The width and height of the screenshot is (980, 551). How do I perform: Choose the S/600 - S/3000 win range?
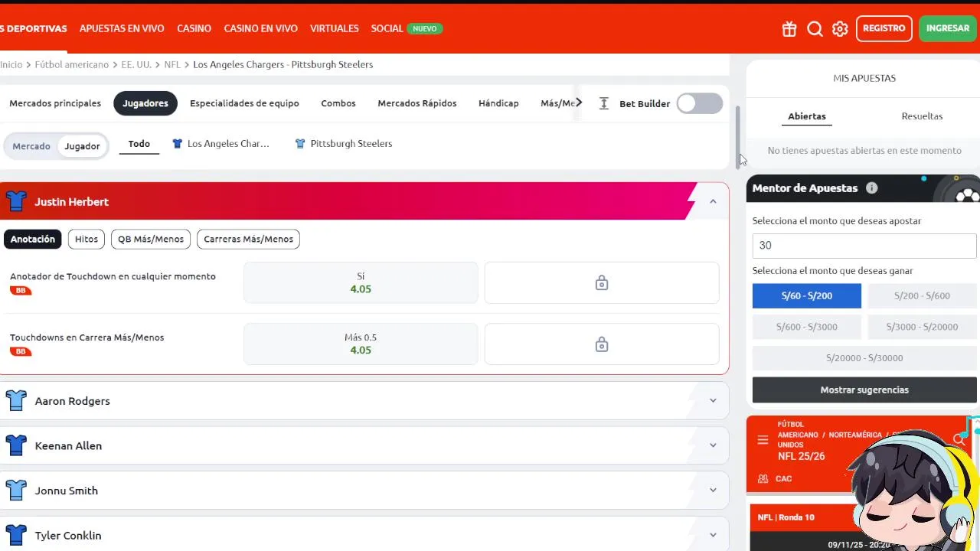[x=807, y=327]
